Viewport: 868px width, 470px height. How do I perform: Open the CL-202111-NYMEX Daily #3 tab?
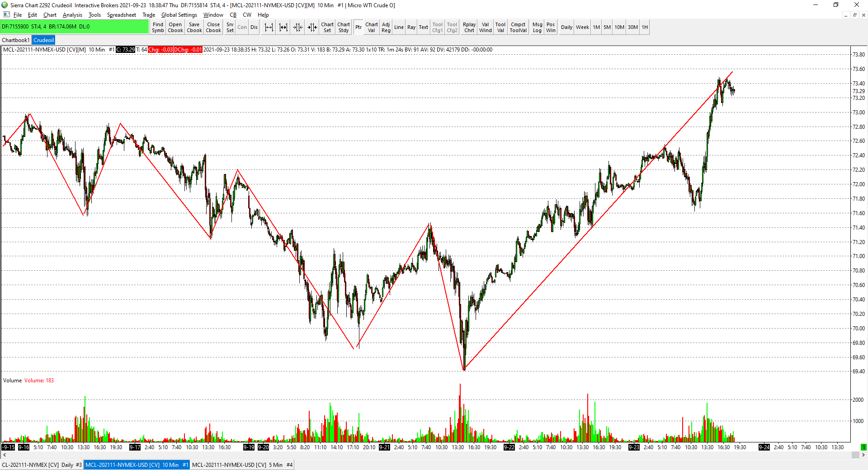pyautogui.click(x=42, y=465)
